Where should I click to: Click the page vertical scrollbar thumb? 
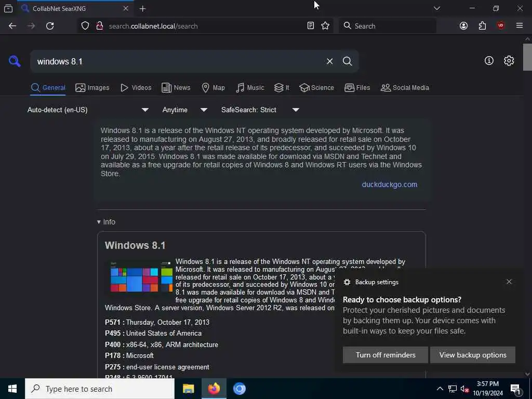tap(527, 57)
